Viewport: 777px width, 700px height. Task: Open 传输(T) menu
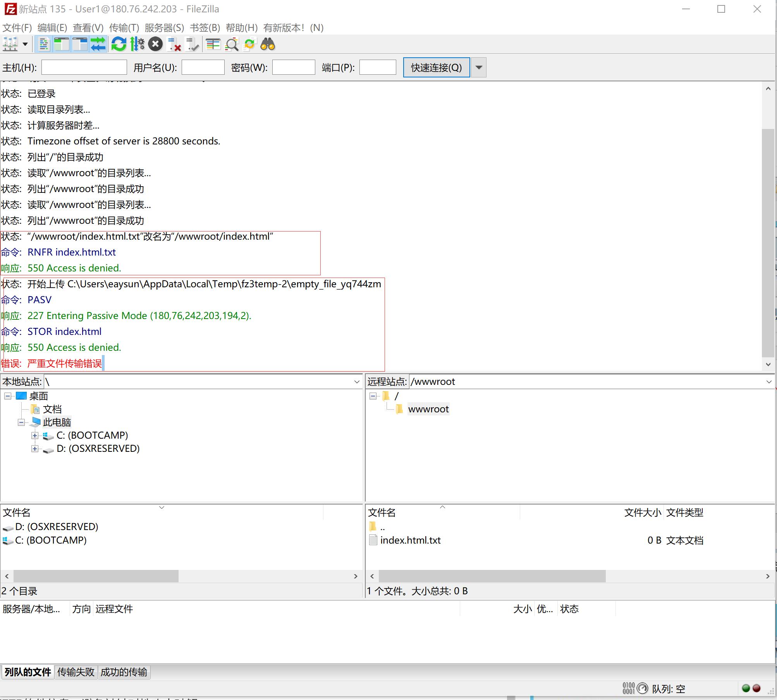tap(124, 28)
